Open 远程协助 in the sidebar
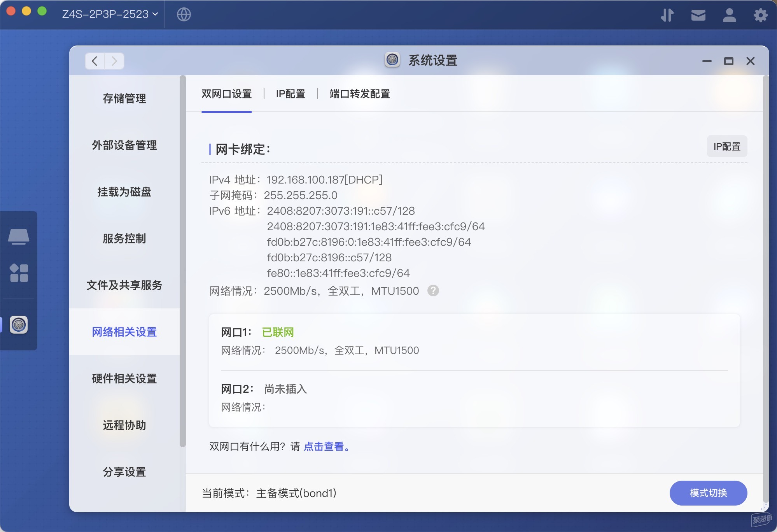The image size is (777, 532). (124, 425)
